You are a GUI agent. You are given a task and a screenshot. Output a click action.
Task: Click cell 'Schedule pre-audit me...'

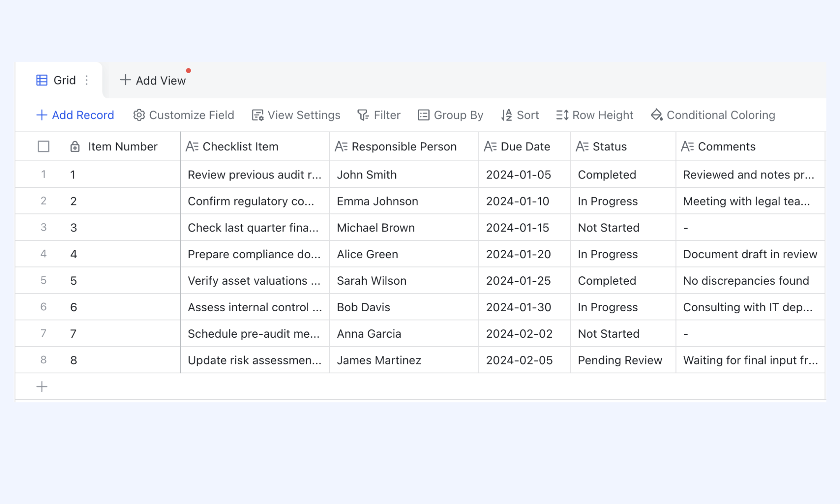click(255, 333)
